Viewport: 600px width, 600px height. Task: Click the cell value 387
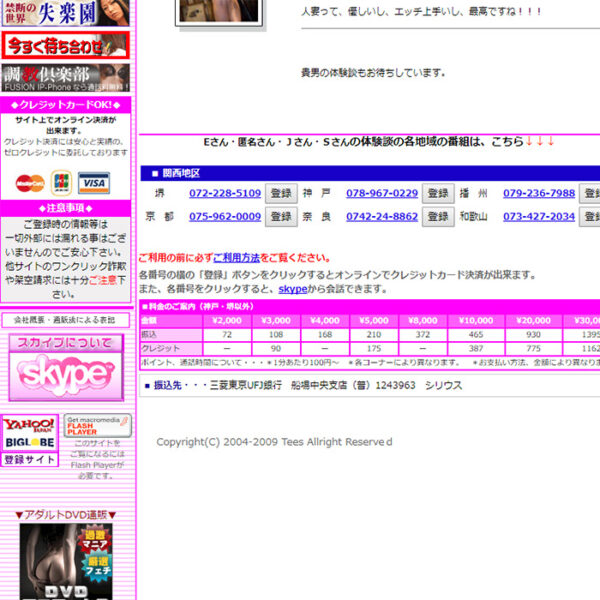point(476,349)
